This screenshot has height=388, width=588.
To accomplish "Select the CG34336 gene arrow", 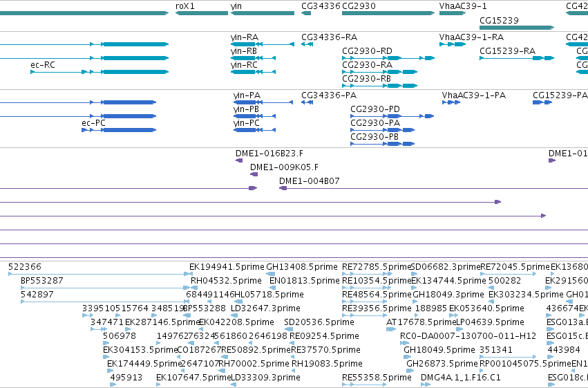I will coord(306,13).
